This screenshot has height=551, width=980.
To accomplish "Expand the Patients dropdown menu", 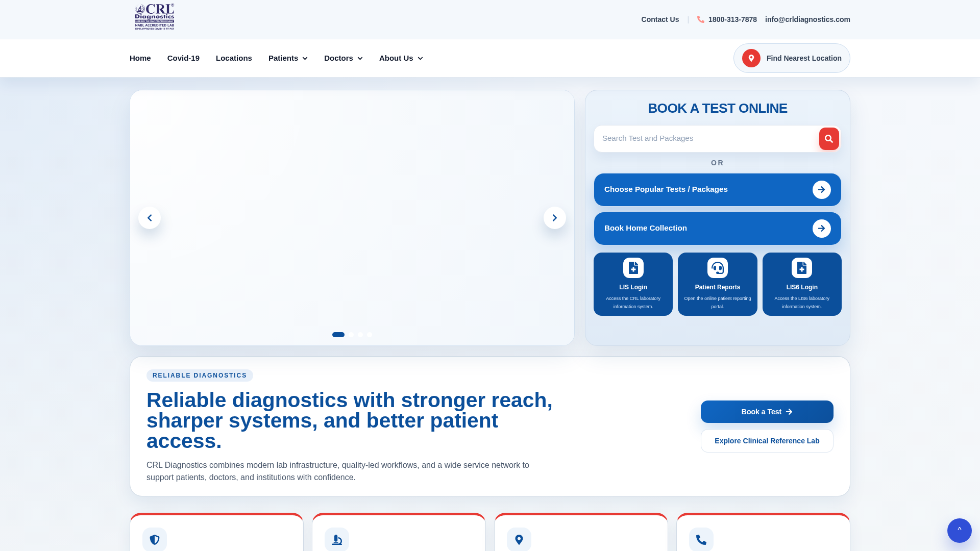I will pyautogui.click(x=288, y=58).
